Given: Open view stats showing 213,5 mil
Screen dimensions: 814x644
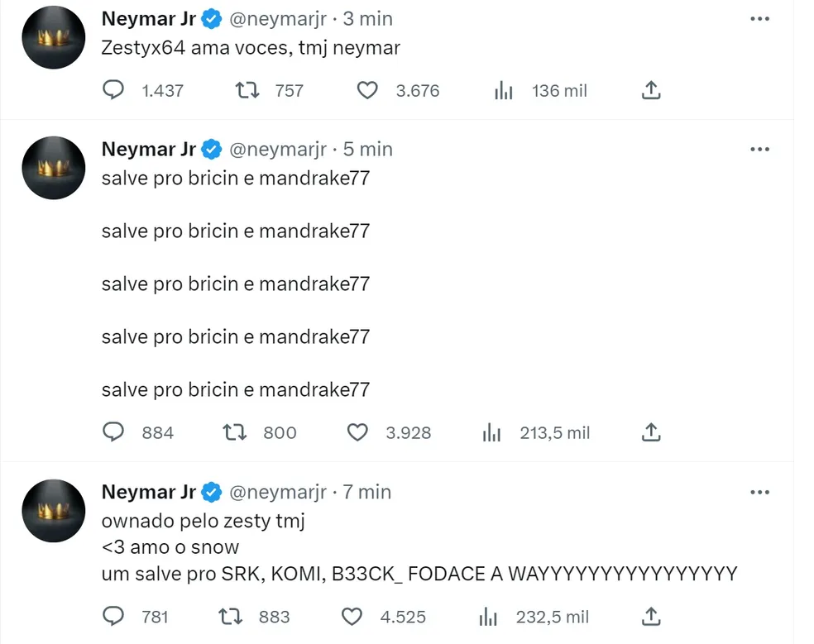Looking at the screenshot, I should 492,432.
